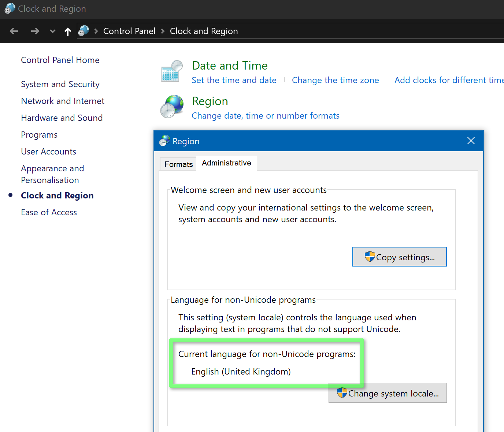The width and height of the screenshot is (504, 432).
Task: Click English (United Kingdom) text
Action: click(x=241, y=372)
